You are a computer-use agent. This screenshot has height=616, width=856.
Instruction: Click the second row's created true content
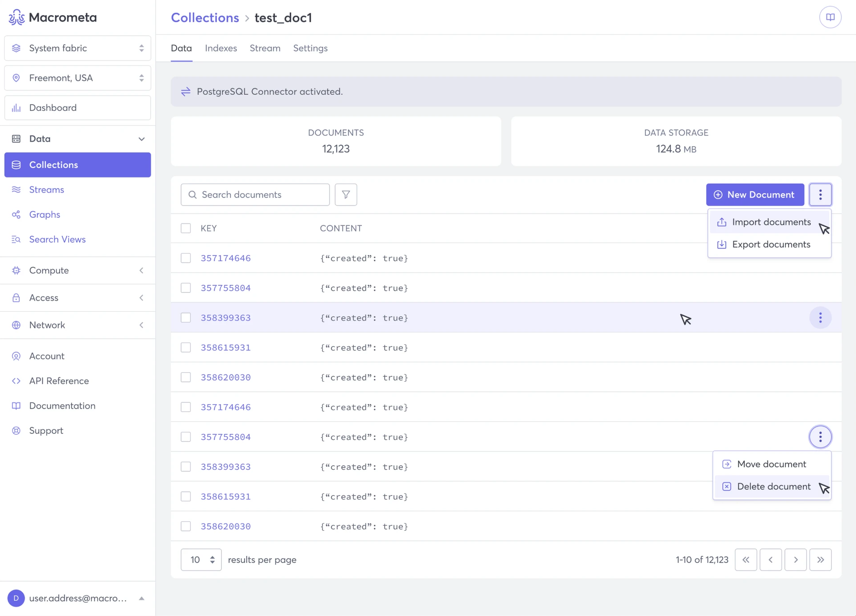tap(364, 288)
